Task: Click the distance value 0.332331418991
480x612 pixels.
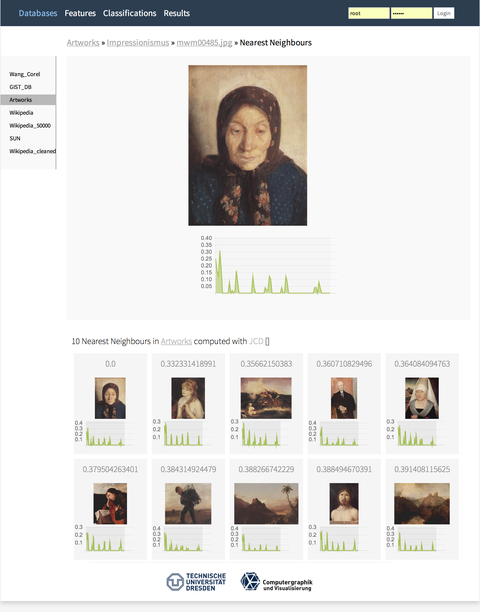Action: tap(188, 364)
